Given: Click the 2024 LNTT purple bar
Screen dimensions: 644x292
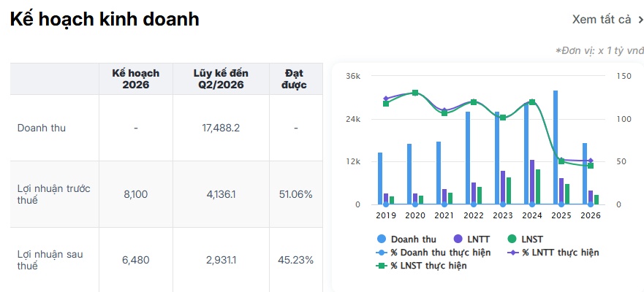Looking at the screenshot, I should [532, 182].
